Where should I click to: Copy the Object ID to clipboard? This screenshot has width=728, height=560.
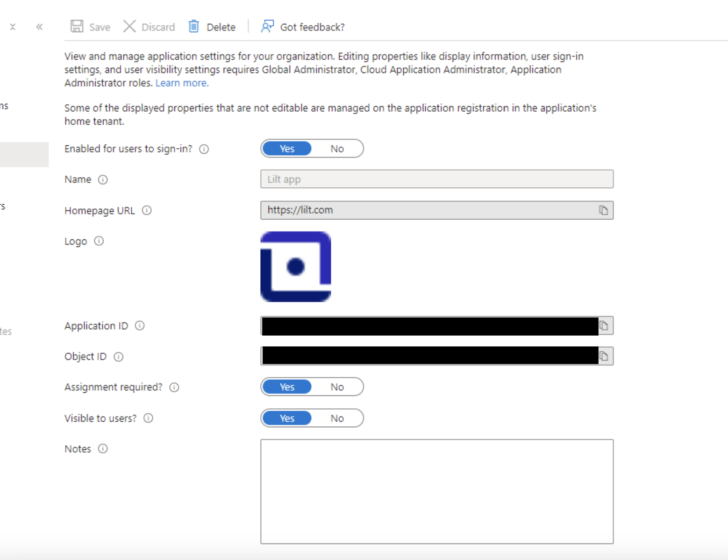point(604,356)
